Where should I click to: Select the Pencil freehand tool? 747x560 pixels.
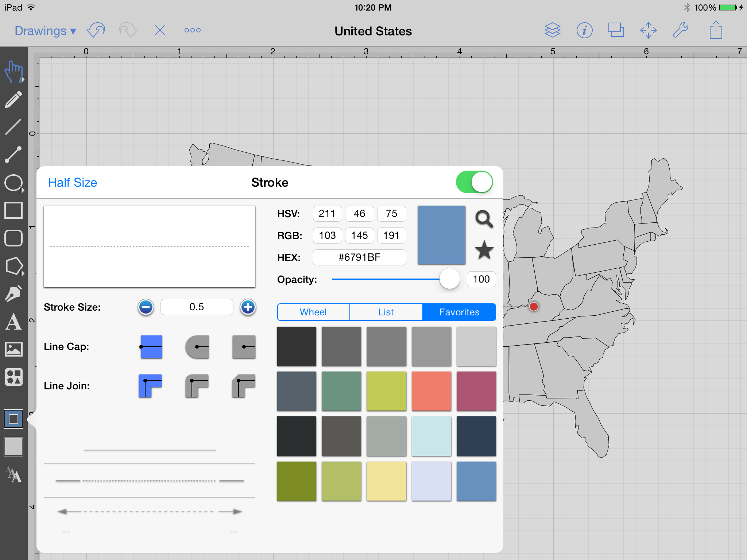pyautogui.click(x=13, y=100)
